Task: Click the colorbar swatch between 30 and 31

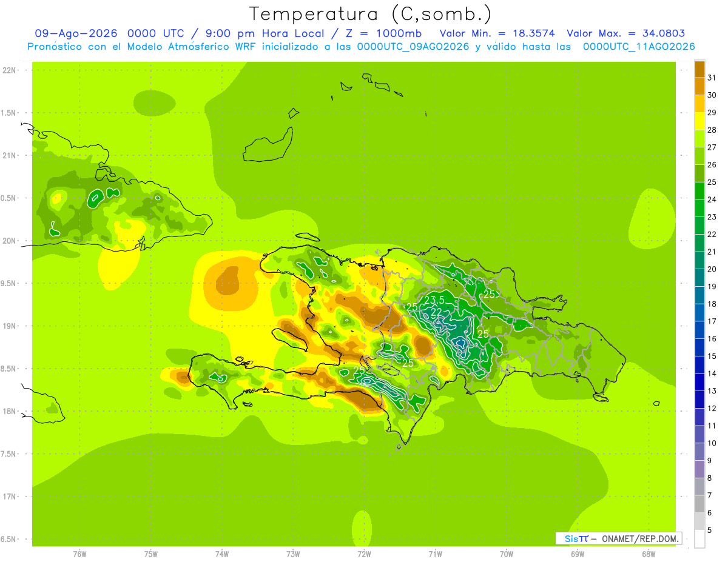Action: [x=699, y=87]
